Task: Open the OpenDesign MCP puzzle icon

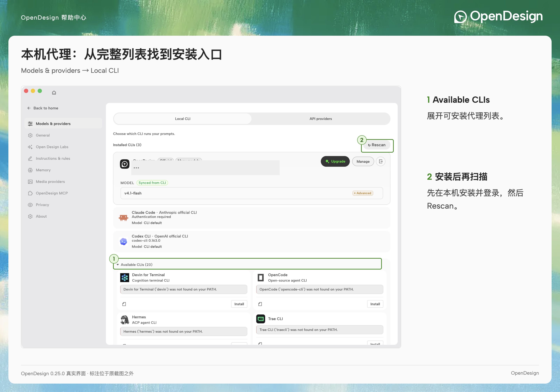Action: [30, 193]
